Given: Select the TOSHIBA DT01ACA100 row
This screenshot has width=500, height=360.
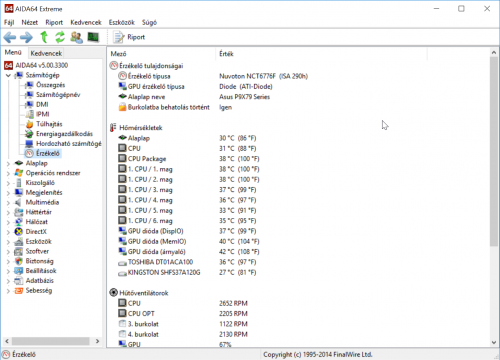Looking at the screenshot, I should tap(187, 262).
